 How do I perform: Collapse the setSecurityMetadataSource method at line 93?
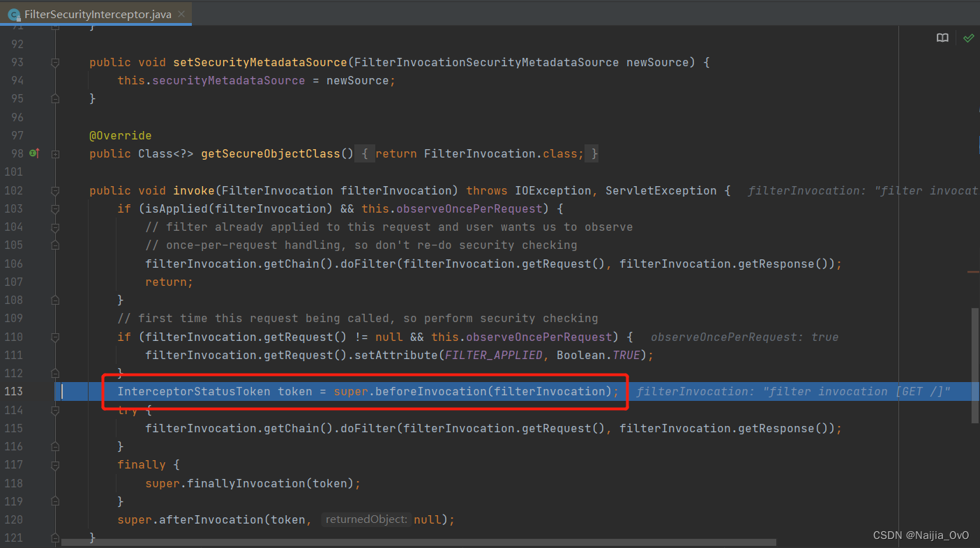point(55,63)
